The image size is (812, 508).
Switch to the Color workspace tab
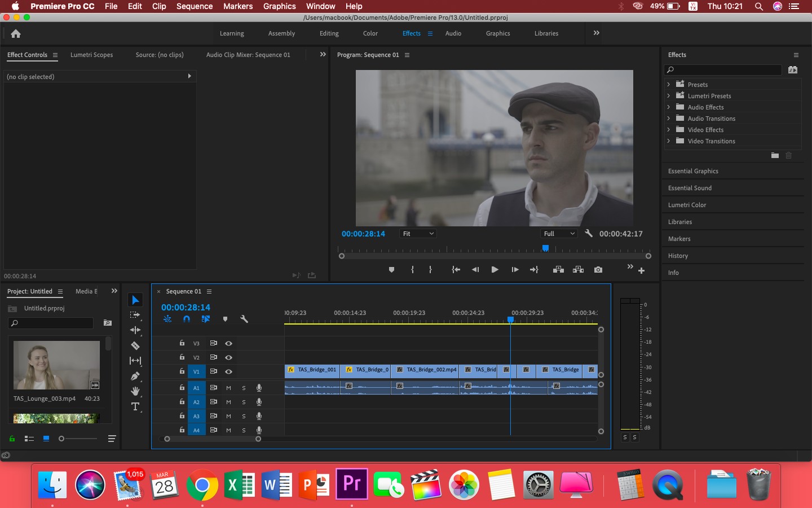[370, 33]
